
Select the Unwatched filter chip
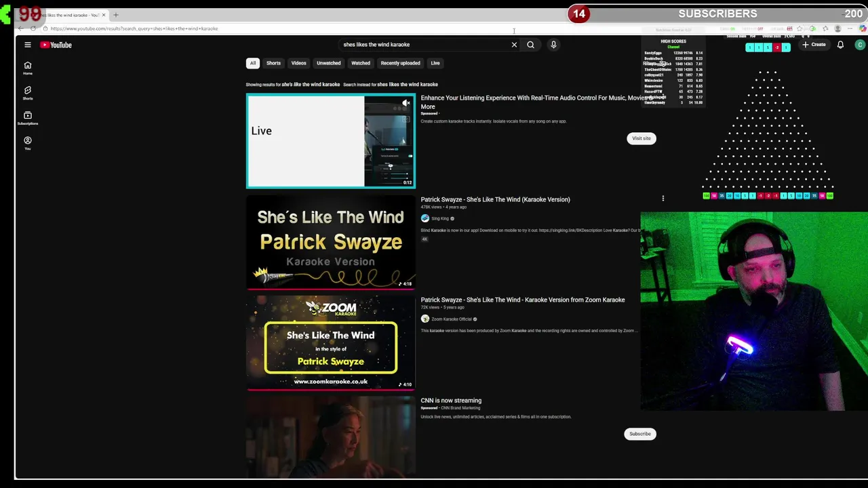(x=328, y=63)
